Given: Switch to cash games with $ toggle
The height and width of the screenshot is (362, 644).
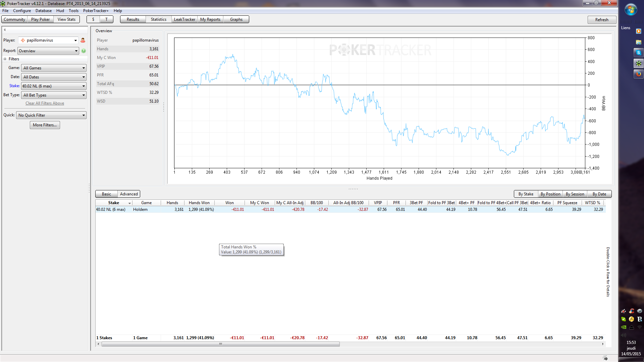Looking at the screenshot, I should [x=93, y=19].
